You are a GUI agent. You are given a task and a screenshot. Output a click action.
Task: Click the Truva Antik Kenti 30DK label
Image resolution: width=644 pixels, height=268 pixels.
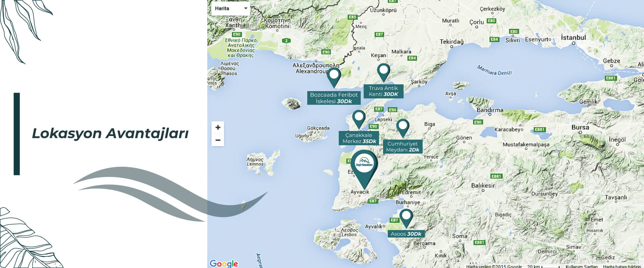click(x=383, y=91)
